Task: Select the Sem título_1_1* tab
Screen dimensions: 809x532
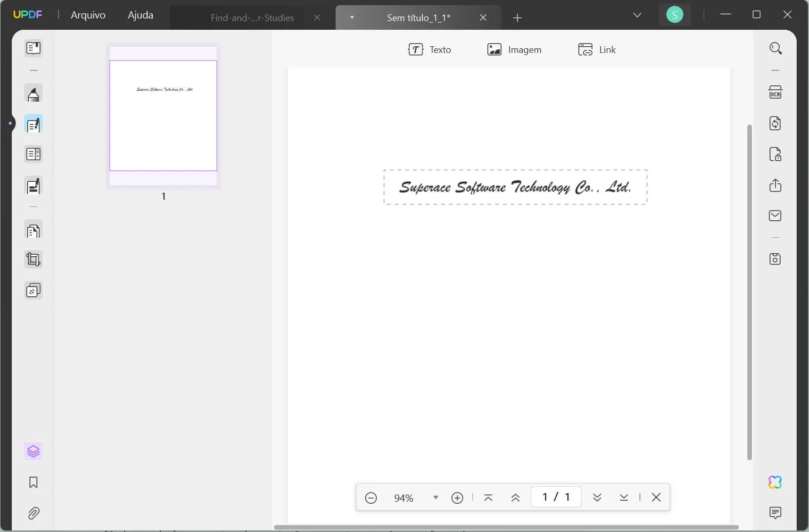Action: pyautogui.click(x=418, y=17)
